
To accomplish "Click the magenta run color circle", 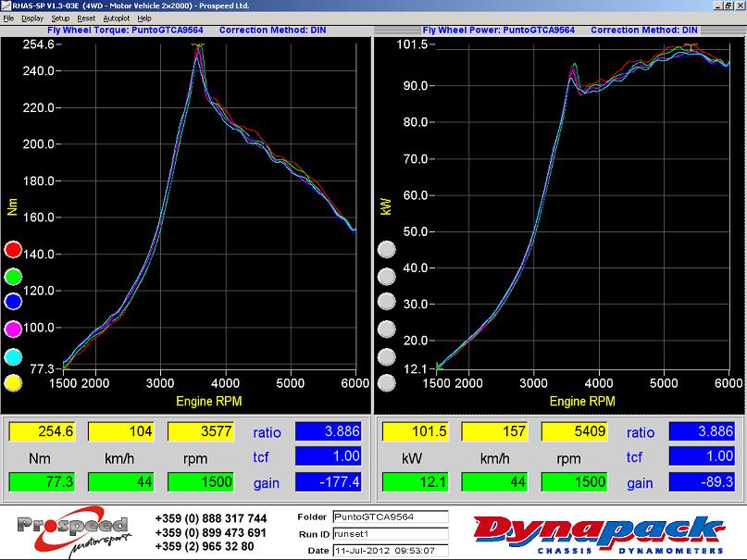I will pos(13,329).
